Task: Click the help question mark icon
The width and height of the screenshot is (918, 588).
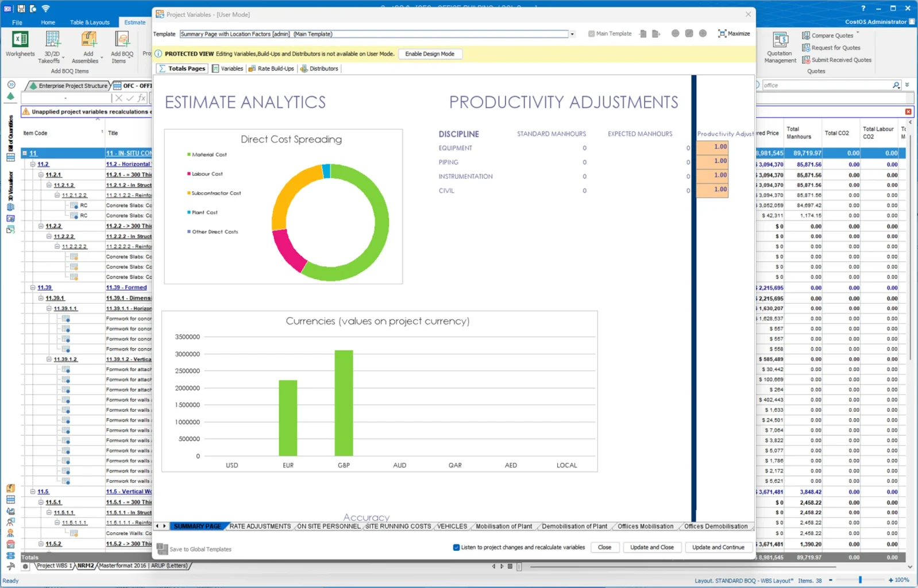Action: [863, 9]
